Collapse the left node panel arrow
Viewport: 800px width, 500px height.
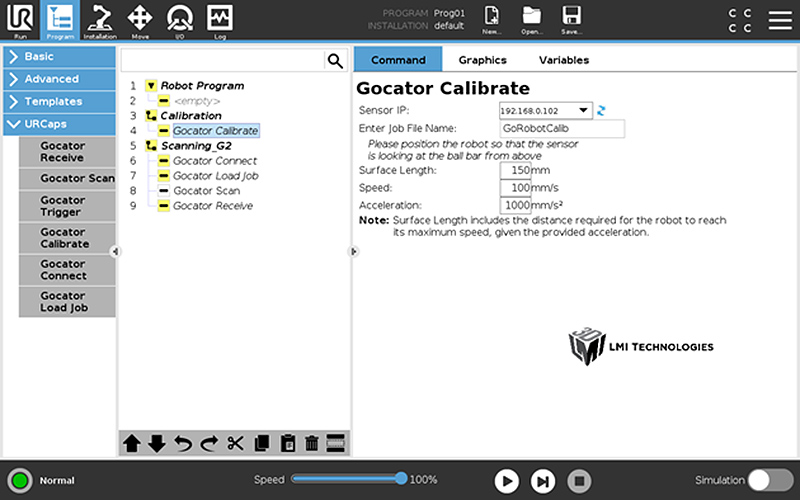(115, 251)
